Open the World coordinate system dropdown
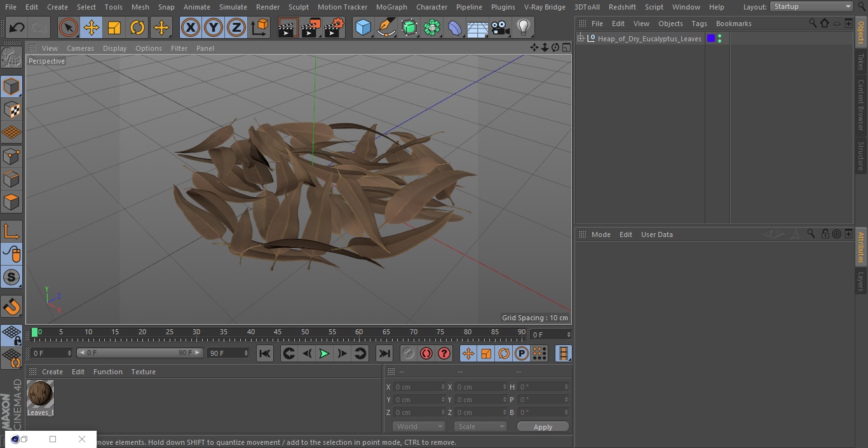This screenshot has width=868, height=448. point(418,427)
